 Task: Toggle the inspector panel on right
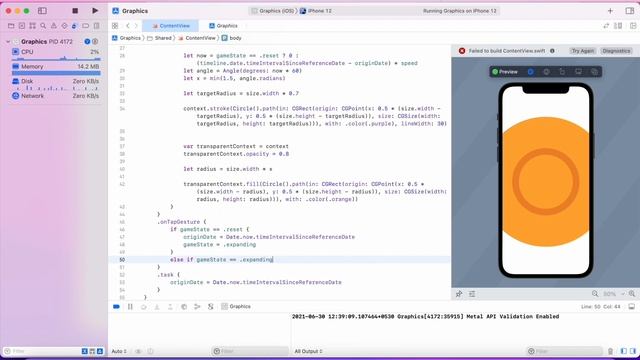click(x=630, y=11)
